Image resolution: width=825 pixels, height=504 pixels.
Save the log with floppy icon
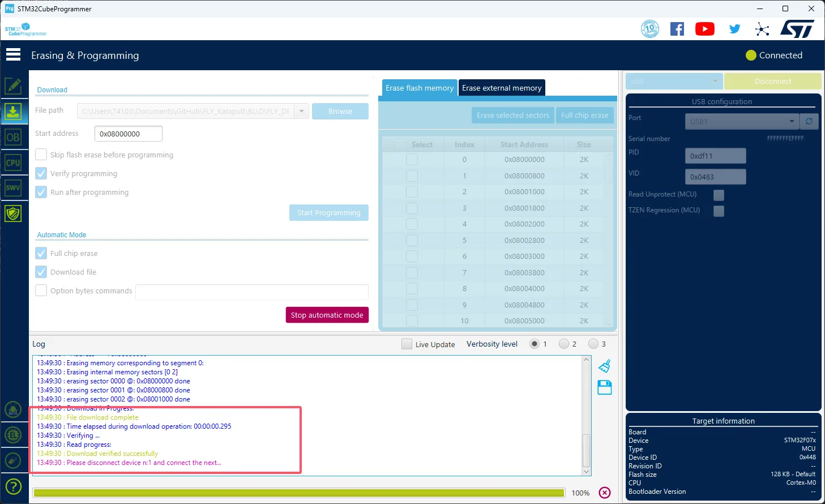(605, 388)
